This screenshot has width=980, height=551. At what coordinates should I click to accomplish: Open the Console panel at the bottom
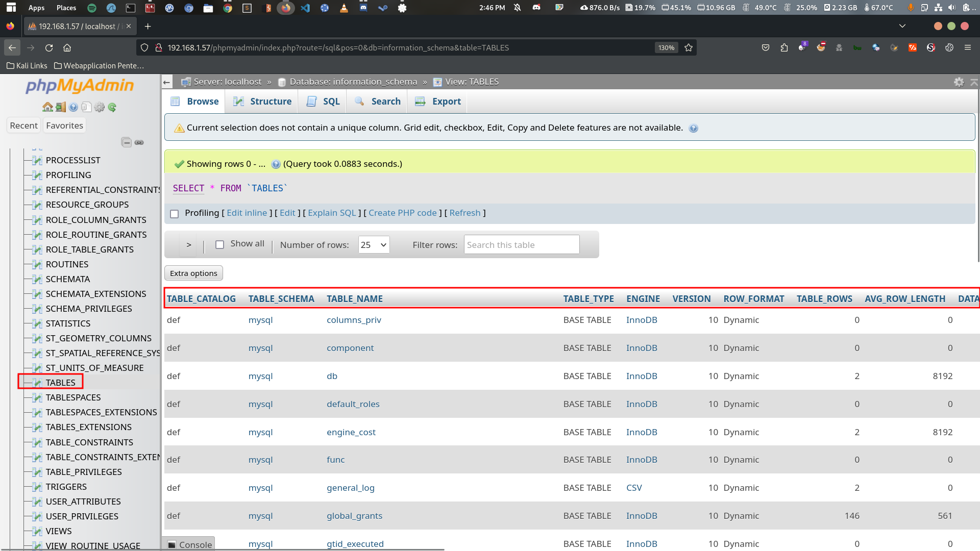189,544
